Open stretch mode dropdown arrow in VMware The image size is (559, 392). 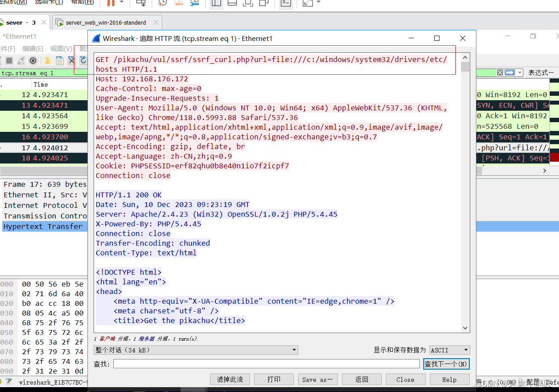tap(319, 2)
